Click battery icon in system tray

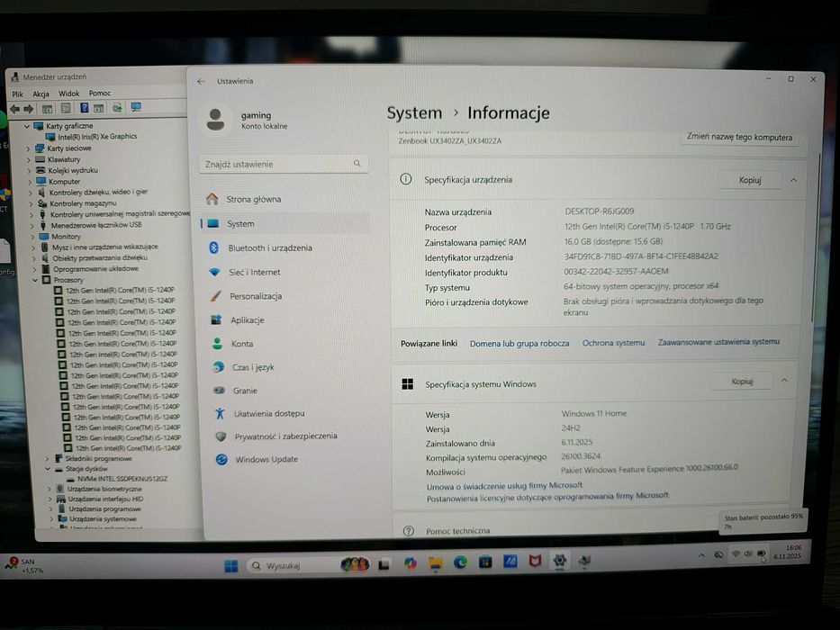click(761, 553)
